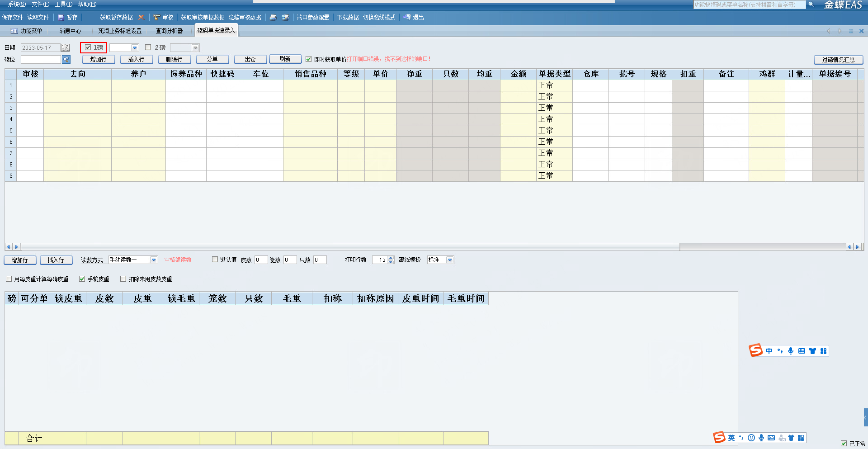Click the 皮数 input field
Screen dimensions: 868x449
(x=260, y=260)
